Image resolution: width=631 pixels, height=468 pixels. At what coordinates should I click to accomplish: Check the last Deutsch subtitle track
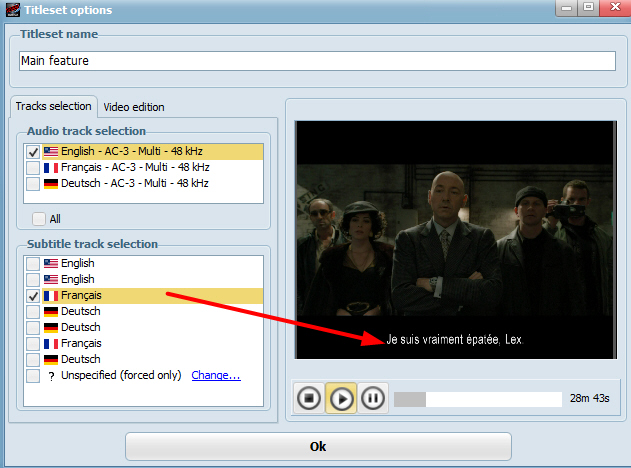point(33,359)
